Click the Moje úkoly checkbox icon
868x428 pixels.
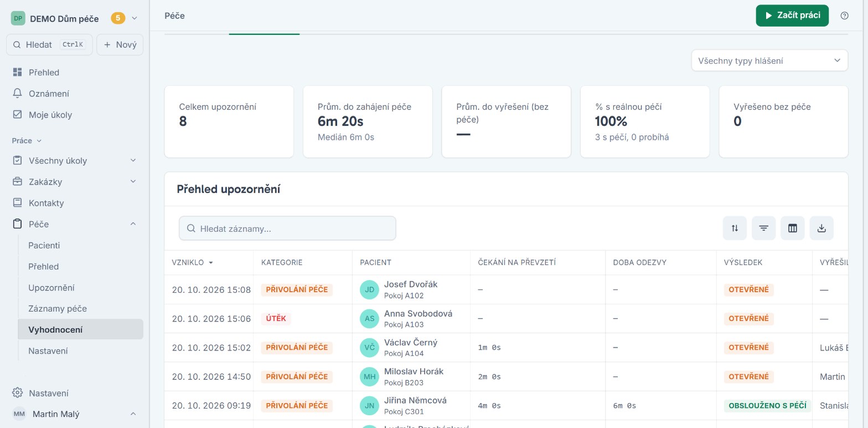(17, 115)
